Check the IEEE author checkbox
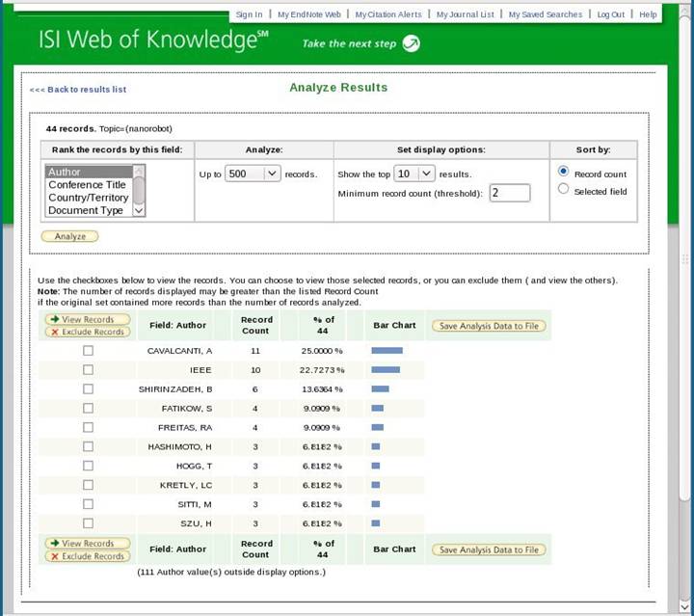Image resolution: width=694 pixels, height=616 pixels. click(x=88, y=369)
